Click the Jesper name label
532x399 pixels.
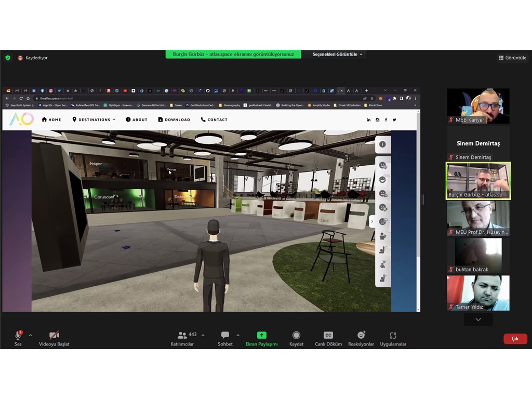[96, 164]
